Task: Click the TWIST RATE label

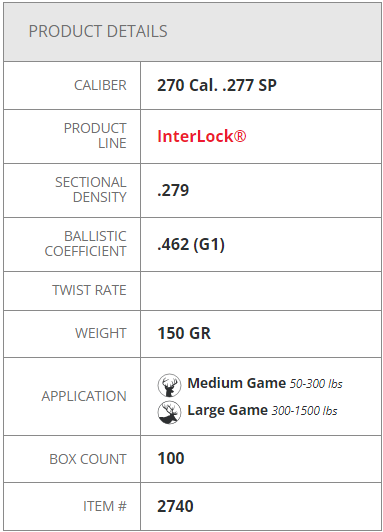Action: (89, 290)
